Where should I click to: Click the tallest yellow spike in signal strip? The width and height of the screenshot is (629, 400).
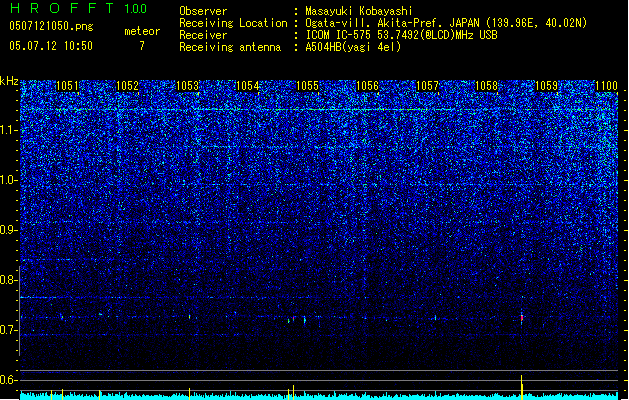pos(521,387)
